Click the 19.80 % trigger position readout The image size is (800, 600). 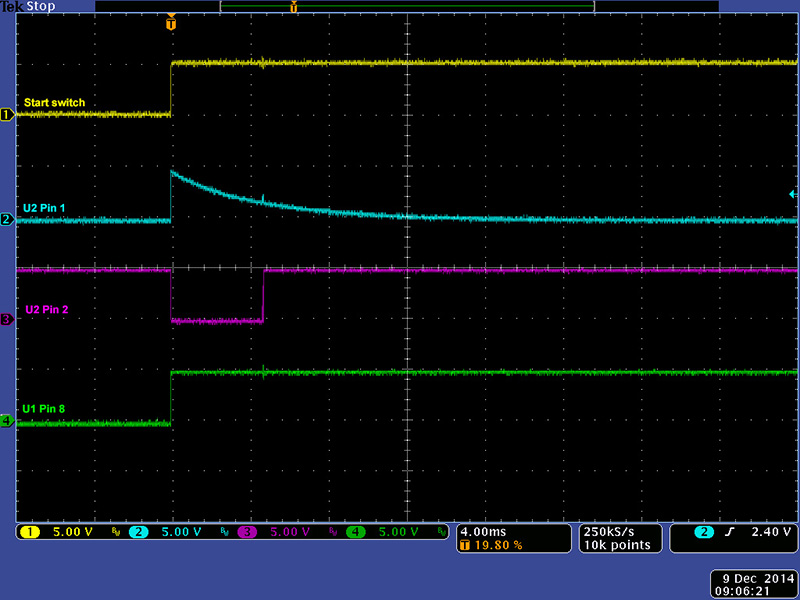point(498,545)
